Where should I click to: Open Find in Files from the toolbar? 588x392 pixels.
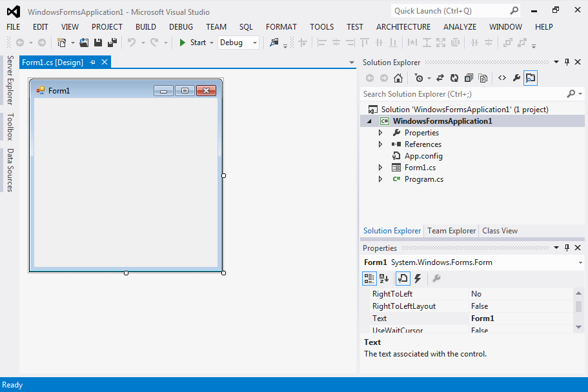(274, 43)
